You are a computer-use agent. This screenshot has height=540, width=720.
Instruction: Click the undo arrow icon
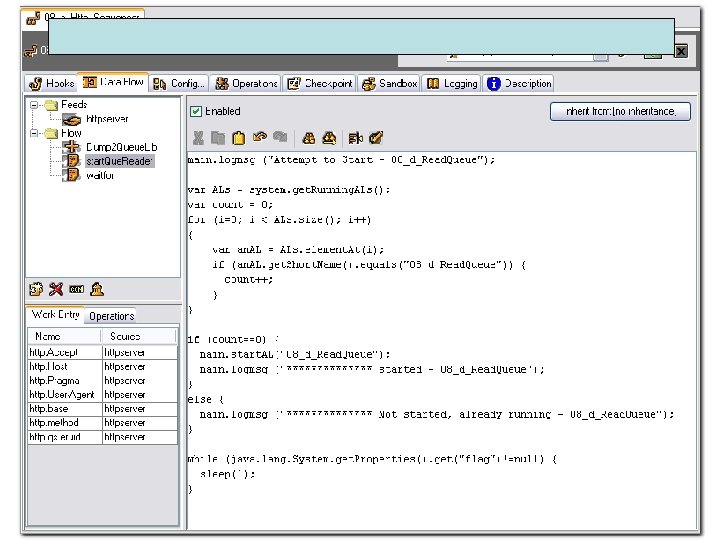click(260, 137)
